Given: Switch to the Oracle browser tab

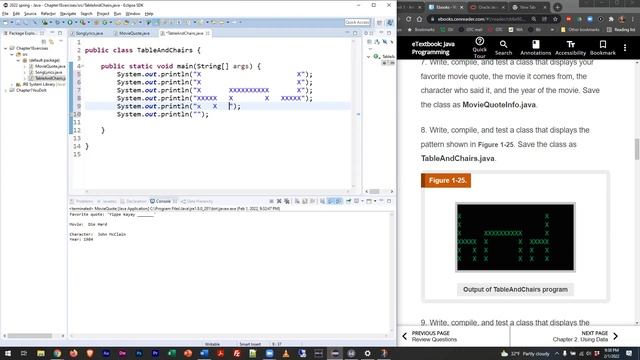Looking at the screenshot, I should (x=487, y=7).
